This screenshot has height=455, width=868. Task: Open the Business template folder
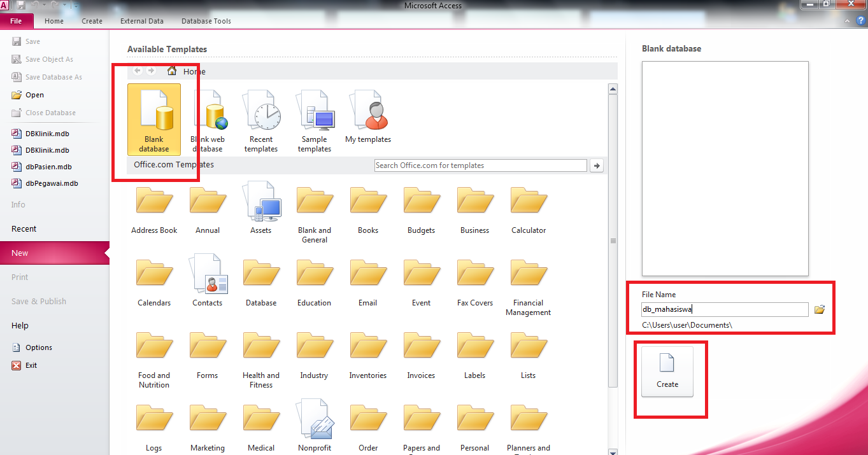click(475, 209)
